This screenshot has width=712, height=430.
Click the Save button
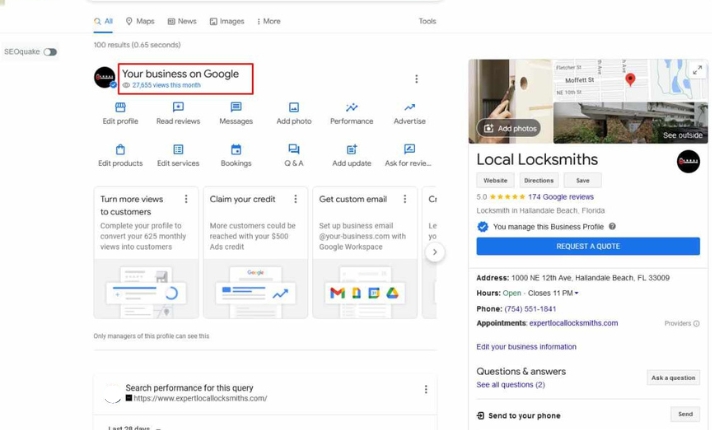pyautogui.click(x=583, y=180)
